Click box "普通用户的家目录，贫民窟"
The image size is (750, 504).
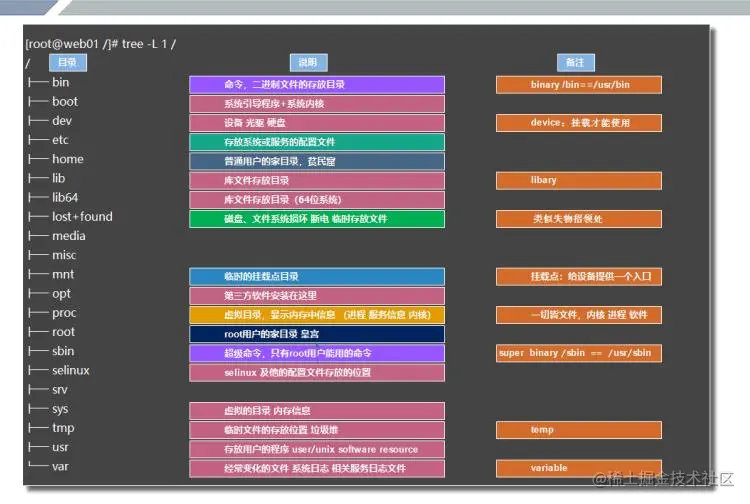coord(317,161)
